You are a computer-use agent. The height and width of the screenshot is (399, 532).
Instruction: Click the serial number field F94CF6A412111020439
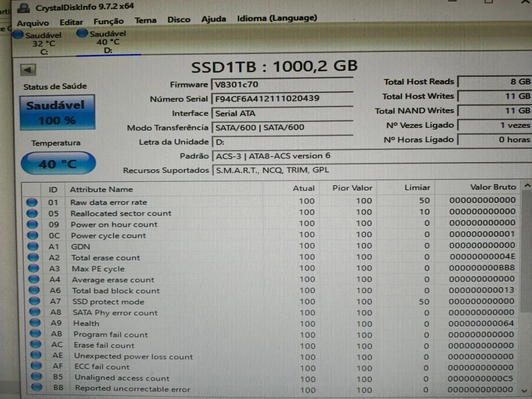tap(282, 99)
